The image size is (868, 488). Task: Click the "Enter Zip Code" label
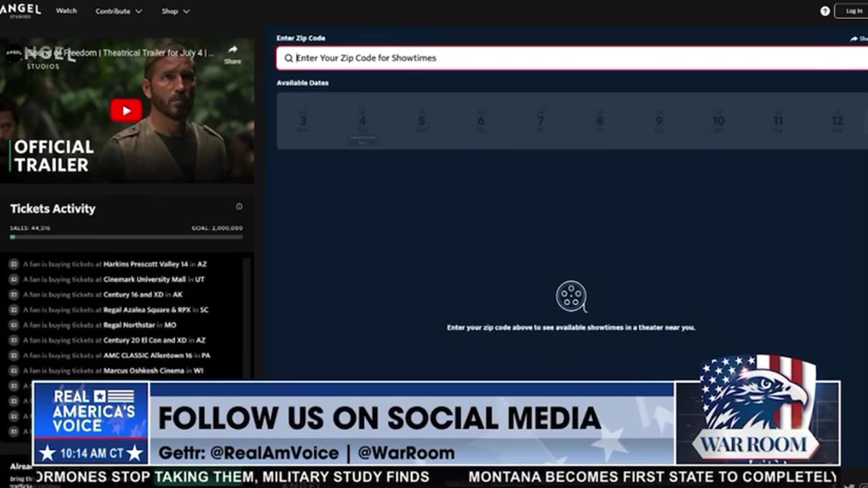click(x=300, y=38)
